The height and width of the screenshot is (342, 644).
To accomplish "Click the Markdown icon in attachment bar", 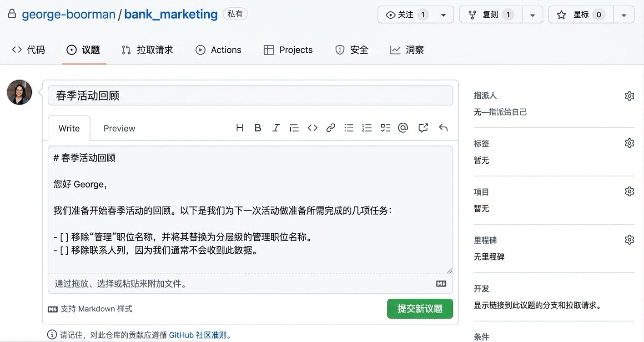I will coord(441,284).
